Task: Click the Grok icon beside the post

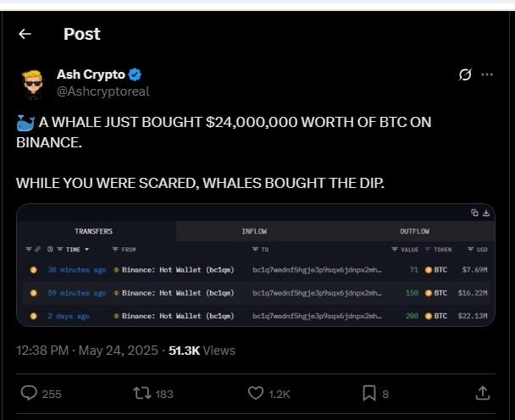Action: pos(464,75)
